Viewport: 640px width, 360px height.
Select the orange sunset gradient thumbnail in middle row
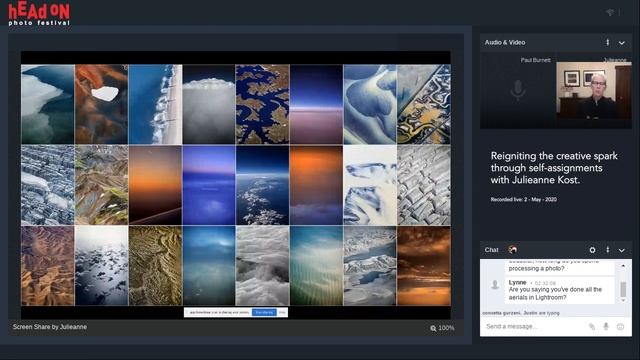pyautogui.click(x=155, y=185)
